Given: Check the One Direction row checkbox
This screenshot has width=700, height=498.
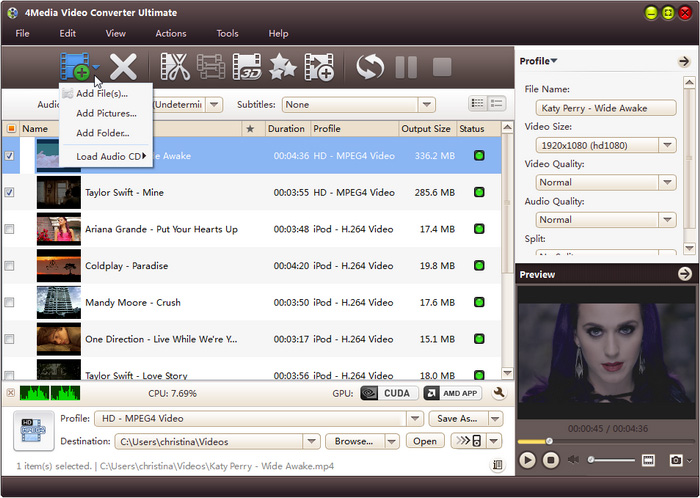Looking at the screenshot, I should (x=9, y=339).
